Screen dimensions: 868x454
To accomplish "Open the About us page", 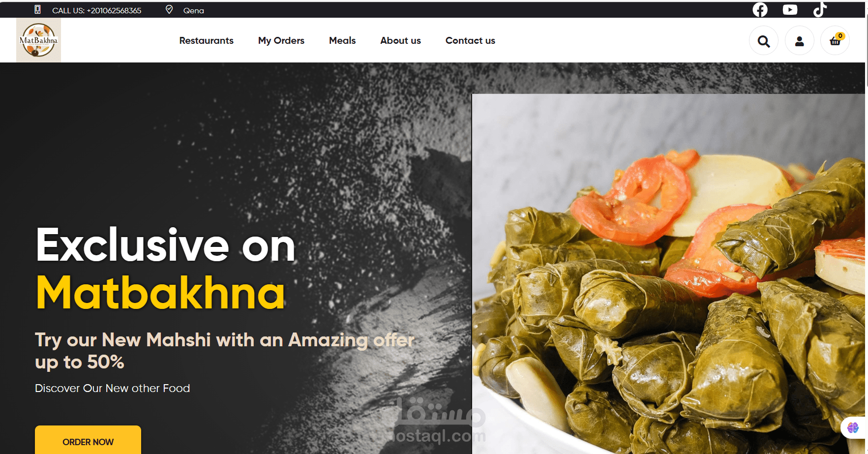I will tap(400, 41).
